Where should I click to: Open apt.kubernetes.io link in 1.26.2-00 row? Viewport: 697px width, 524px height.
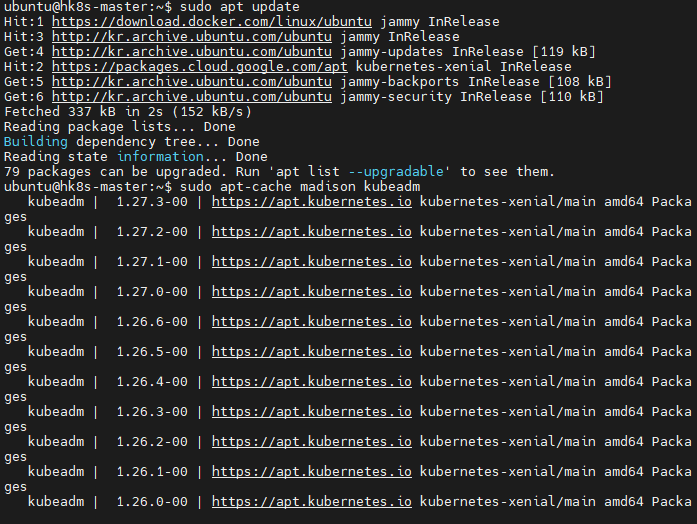point(312,442)
